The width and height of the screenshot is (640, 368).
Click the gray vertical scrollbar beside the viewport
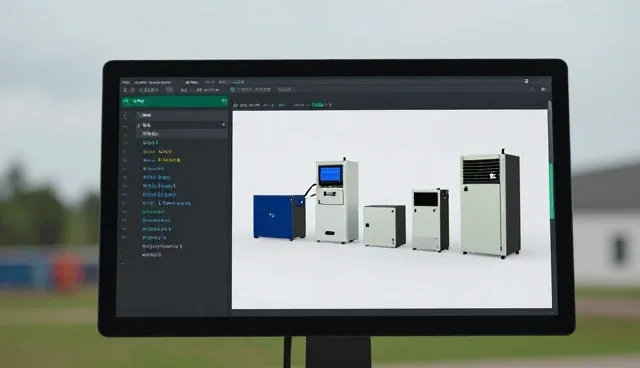pyautogui.click(x=550, y=133)
